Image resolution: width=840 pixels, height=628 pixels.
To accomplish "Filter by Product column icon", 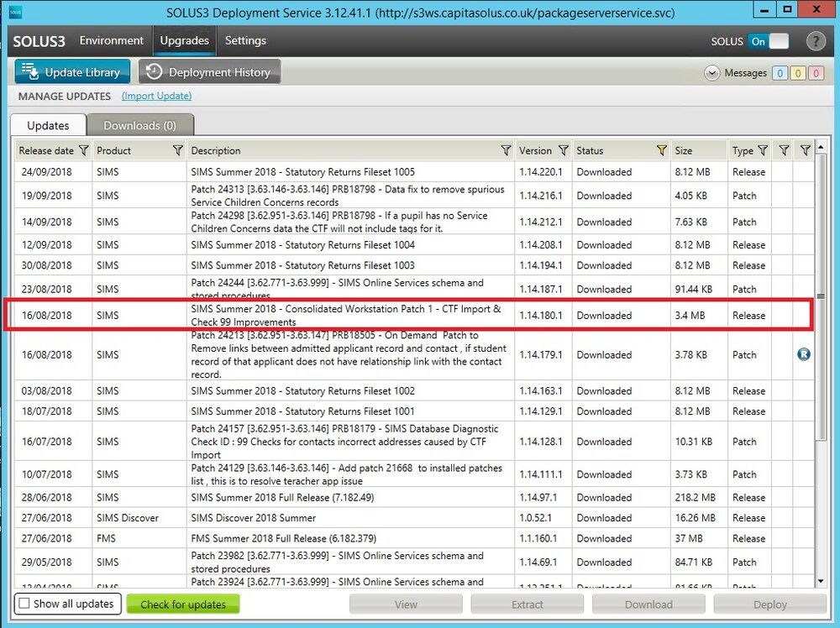I will click(x=178, y=150).
